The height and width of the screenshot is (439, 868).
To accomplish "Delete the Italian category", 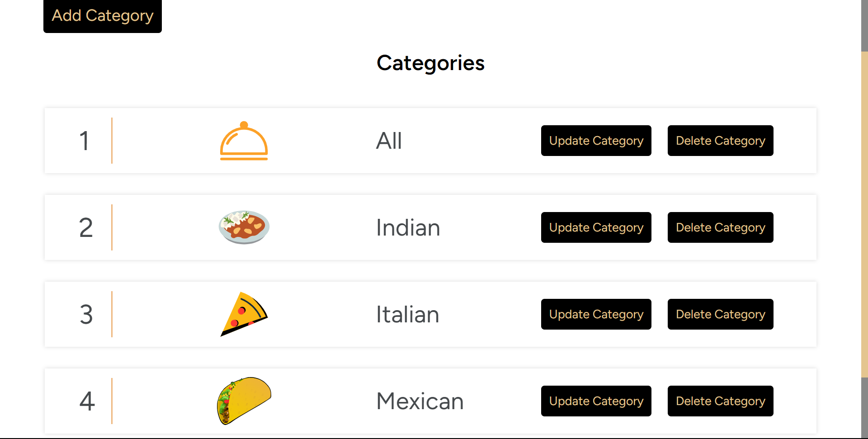I will (x=720, y=314).
